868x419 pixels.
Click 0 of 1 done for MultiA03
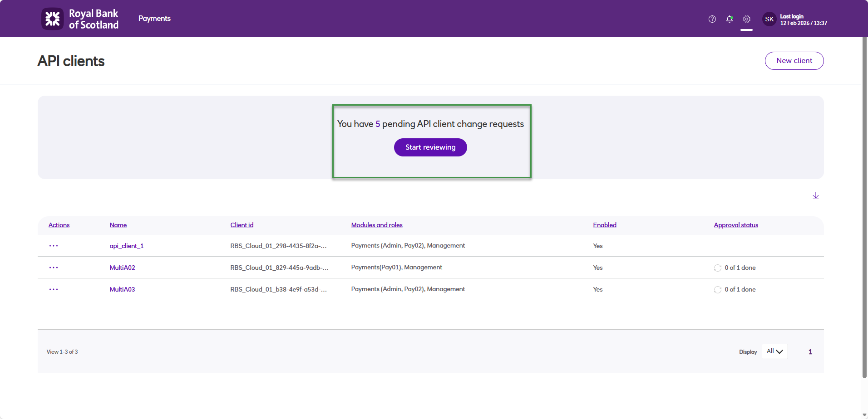pos(740,289)
